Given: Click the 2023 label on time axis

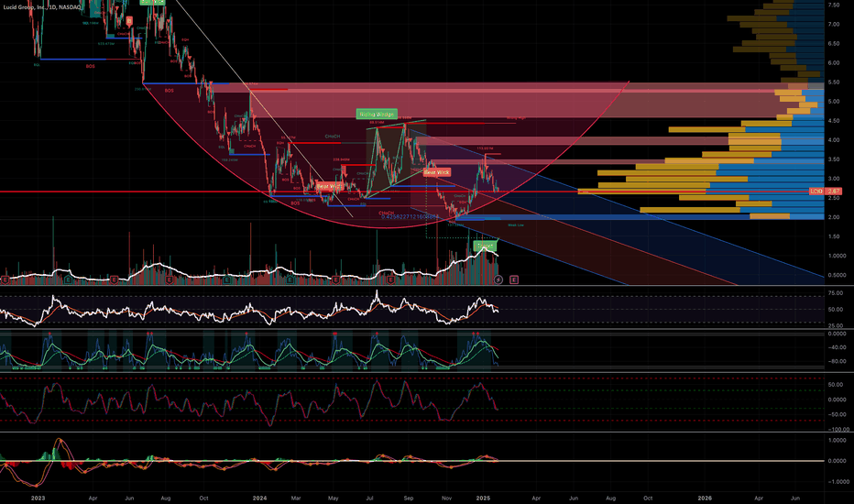Looking at the screenshot, I should [x=38, y=498].
